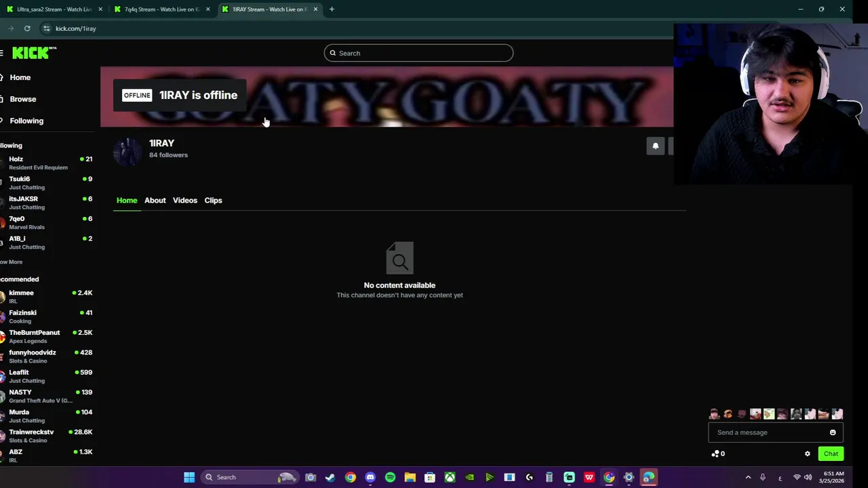The height and width of the screenshot is (488, 868).
Task: Open File Explorer from the taskbar
Action: (410, 477)
